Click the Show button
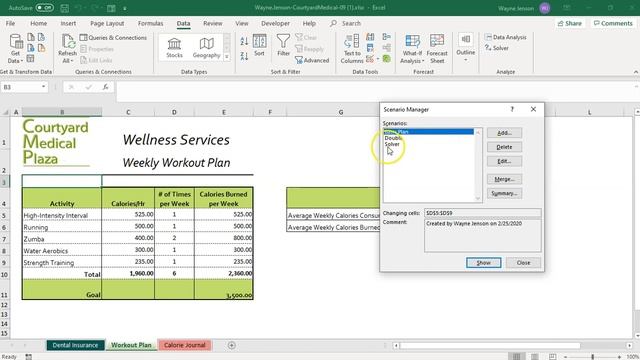The width and height of the screenshot is (640, 360). [484, 262]
